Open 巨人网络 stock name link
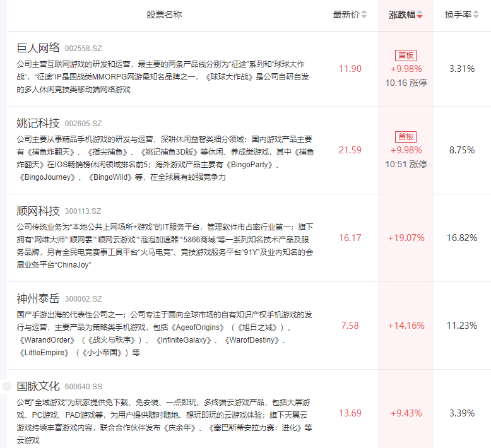 (38, 48)
